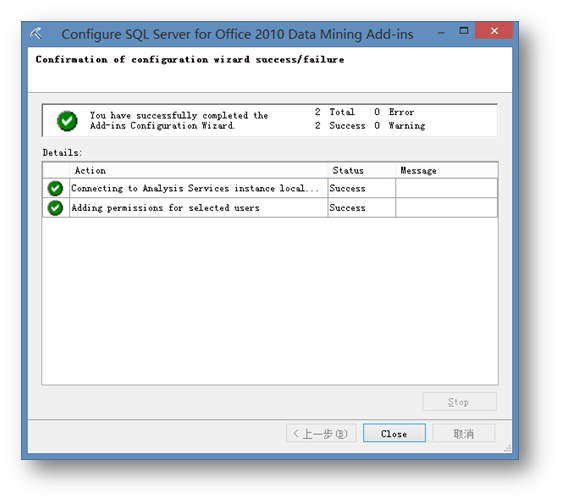The image size is (561, 502).
Task: Click the Close button
Action: click(394, 433)
